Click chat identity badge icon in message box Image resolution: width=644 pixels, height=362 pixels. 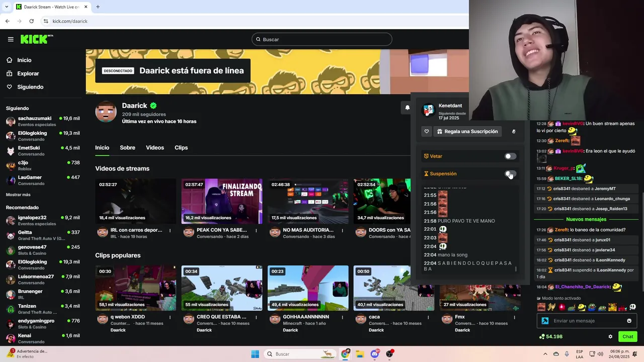point(545,321)
